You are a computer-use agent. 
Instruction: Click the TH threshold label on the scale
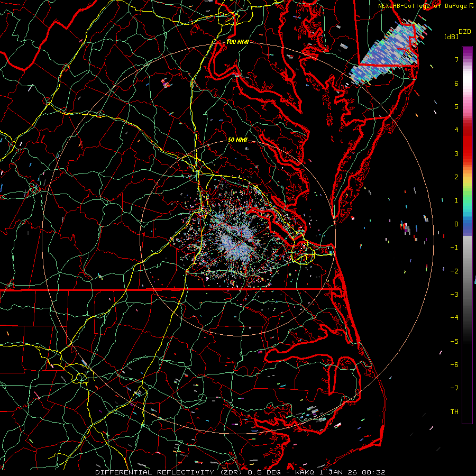pyautogui.click(x=454, y=412)
